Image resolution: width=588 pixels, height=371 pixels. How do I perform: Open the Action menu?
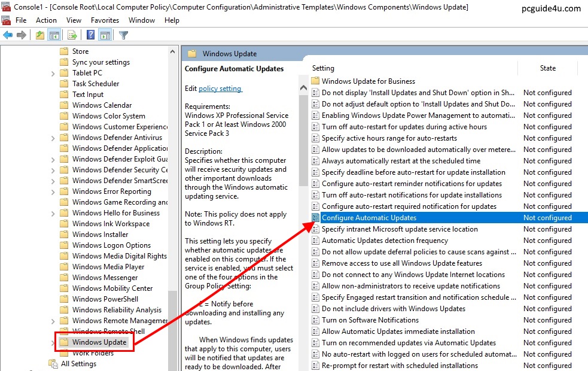point(46,20)
